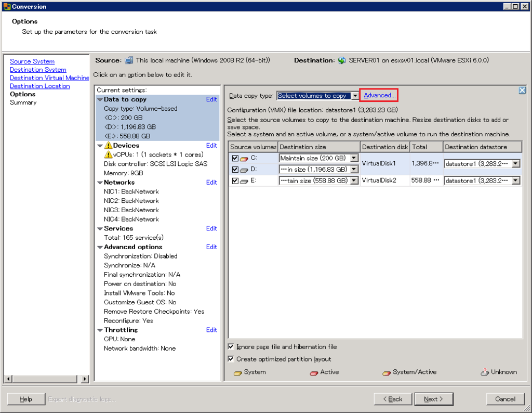
Task: Open the Data copy type dropdown
Action: 355,96
